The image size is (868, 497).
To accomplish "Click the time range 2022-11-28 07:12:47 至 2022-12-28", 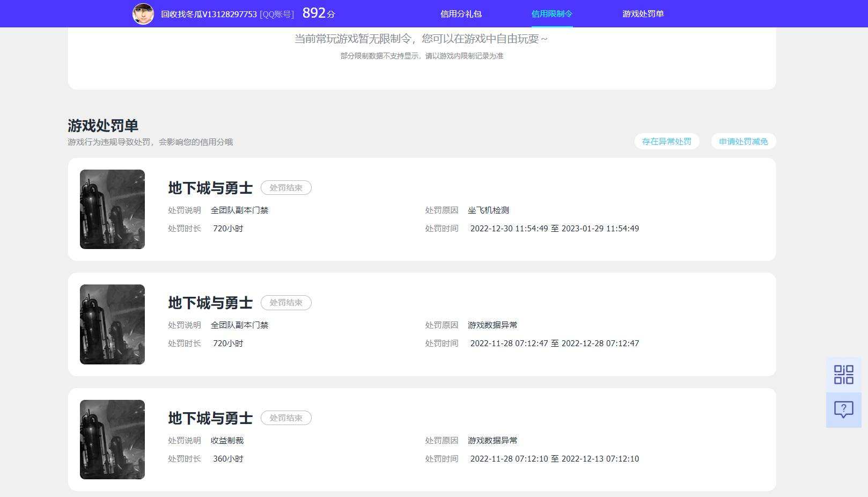I will click(555, 343).
